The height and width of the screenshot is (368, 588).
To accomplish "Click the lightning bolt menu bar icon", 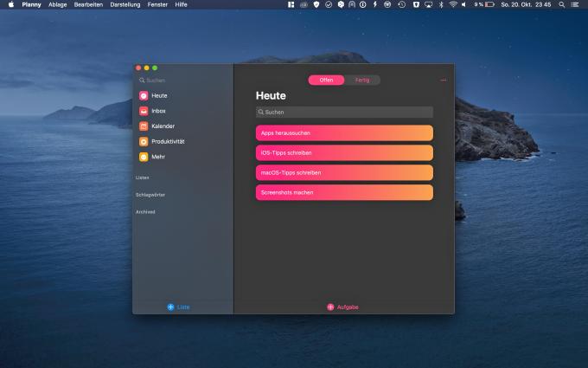I will [374, 4].
